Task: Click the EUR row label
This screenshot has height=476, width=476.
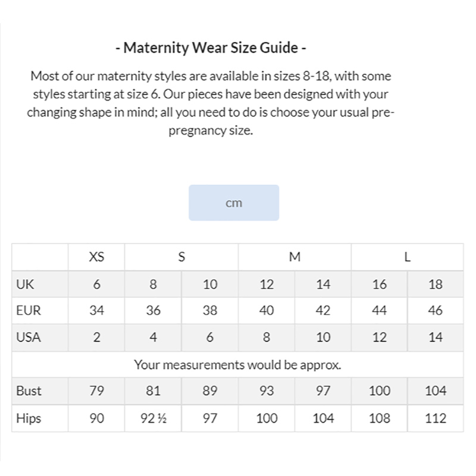Action: (x=28, y=311)
